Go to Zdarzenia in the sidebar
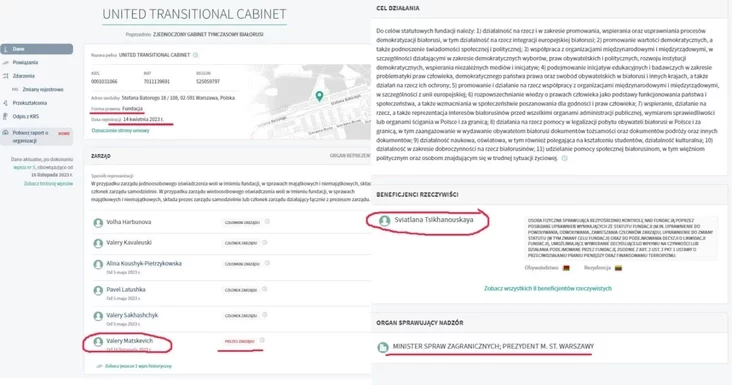The image size is (732, 385). pyautogui.click(x=23, y=76)
